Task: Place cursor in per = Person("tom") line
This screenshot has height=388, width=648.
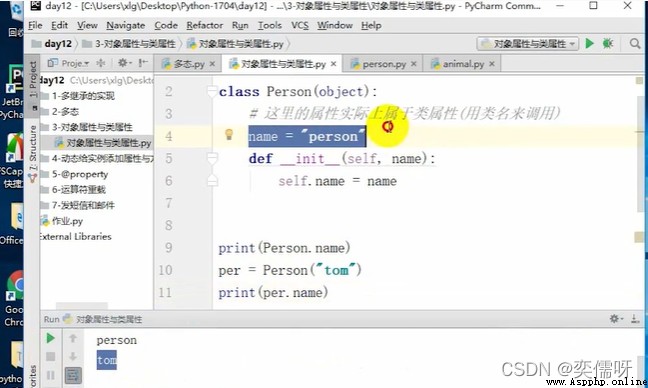Action: [x=290, y=270]
